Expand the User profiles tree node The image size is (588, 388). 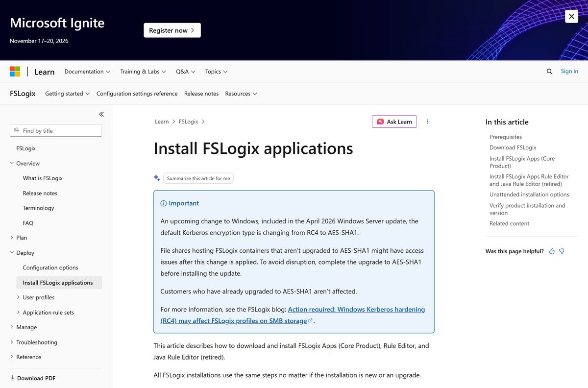[x=18, y=297]
